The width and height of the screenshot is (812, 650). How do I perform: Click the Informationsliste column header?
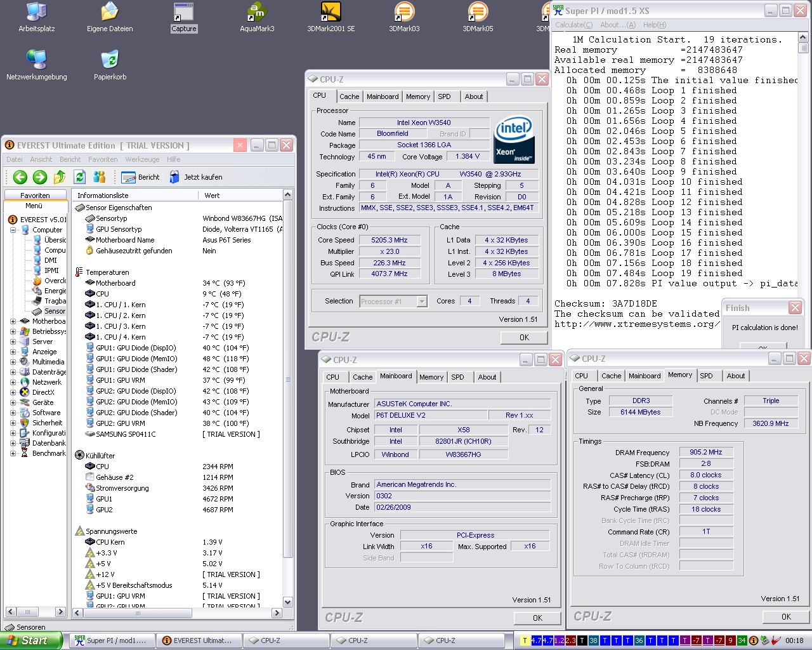click(x=134, y=196)
